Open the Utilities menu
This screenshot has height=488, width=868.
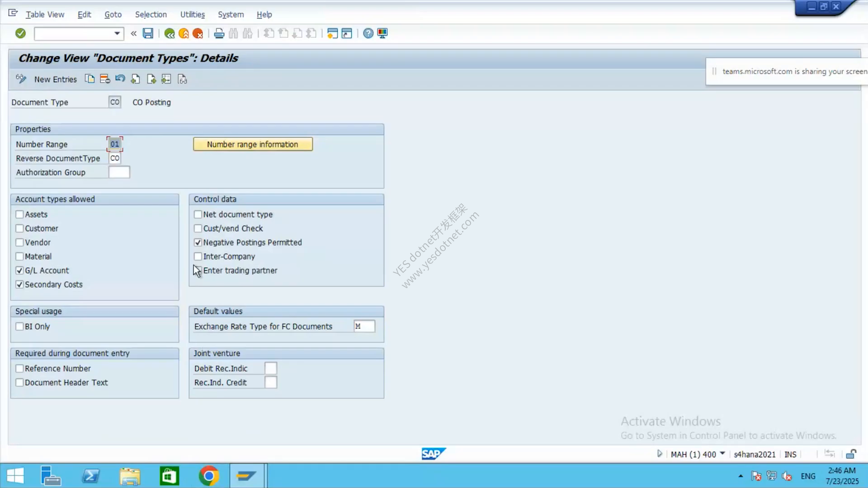(193, 14)
